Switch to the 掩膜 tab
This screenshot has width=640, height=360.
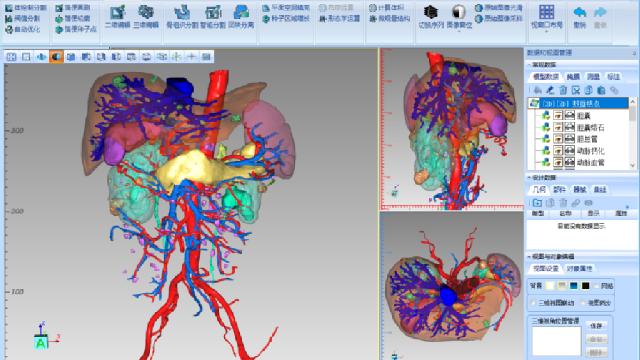pos(573,77)
